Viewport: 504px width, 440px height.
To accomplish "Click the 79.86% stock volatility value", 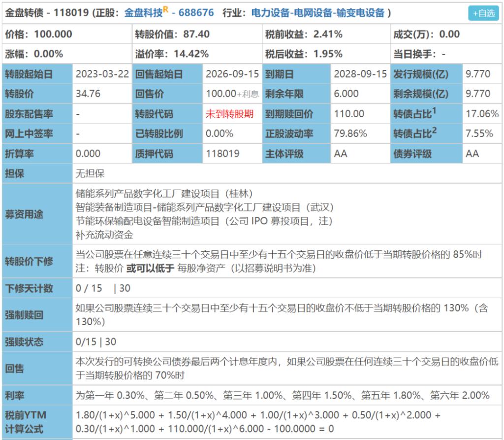I will point(350,134).
